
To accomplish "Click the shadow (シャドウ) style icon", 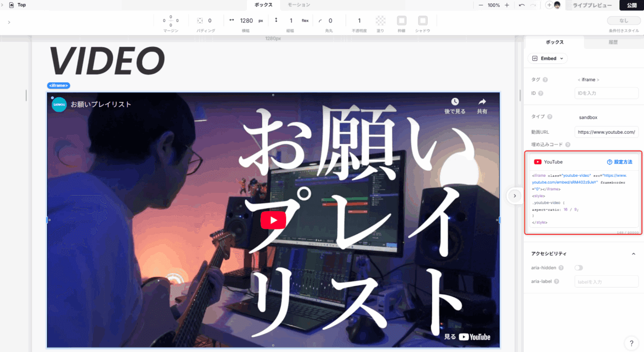I will 423,21.
